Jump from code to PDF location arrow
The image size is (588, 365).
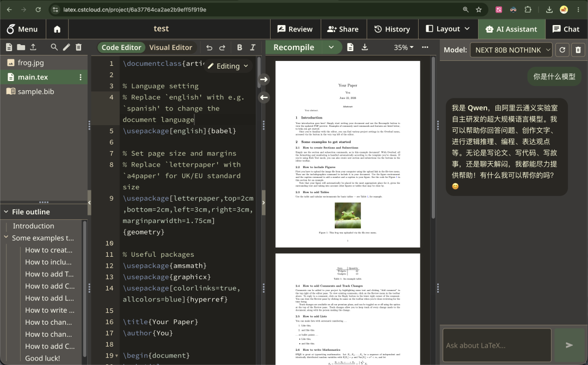point(264,79)
